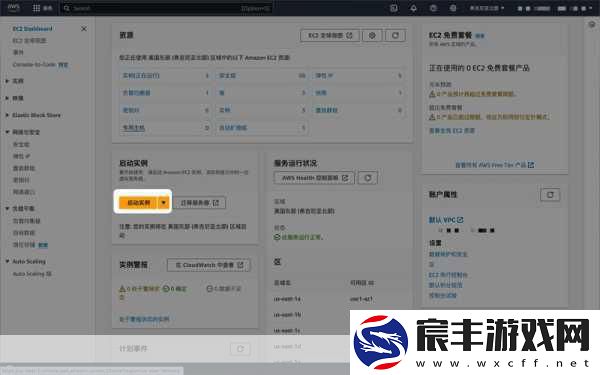This screenshot has width=600, height=375.
Task: Open the help question-mark icon in header
Action: click(433, 8)
